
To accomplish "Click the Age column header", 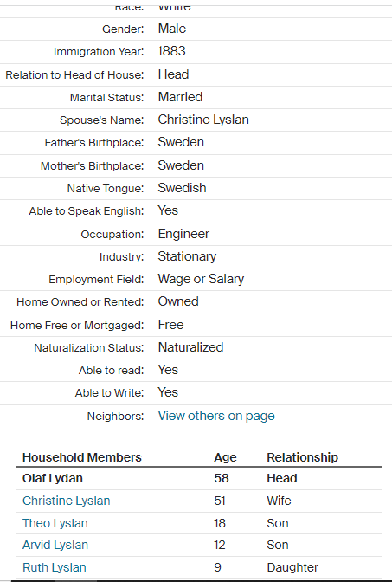I will tap(225, 457).
